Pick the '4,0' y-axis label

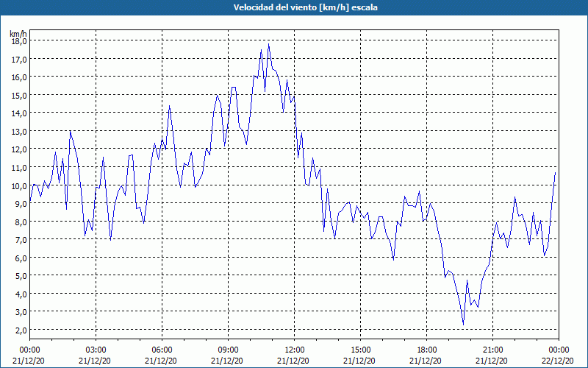tap(21, 294)
